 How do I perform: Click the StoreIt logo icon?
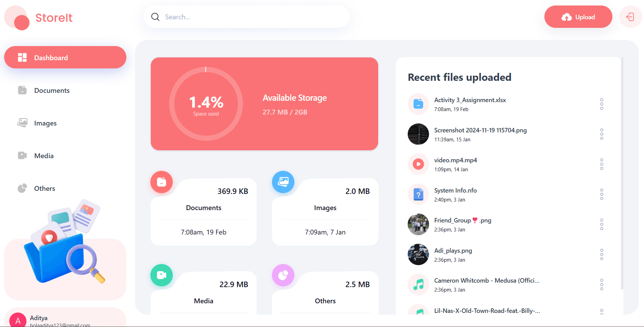(x=17, y=18)
